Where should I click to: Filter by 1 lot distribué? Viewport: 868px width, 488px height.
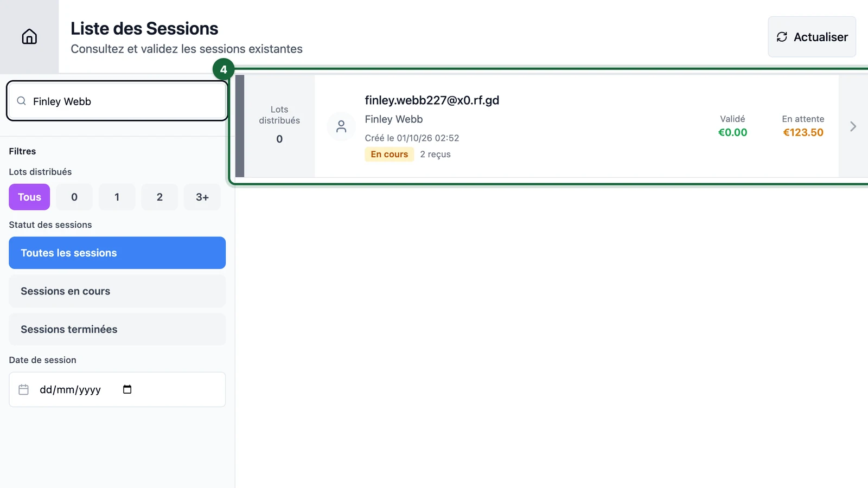pos(117,197)
